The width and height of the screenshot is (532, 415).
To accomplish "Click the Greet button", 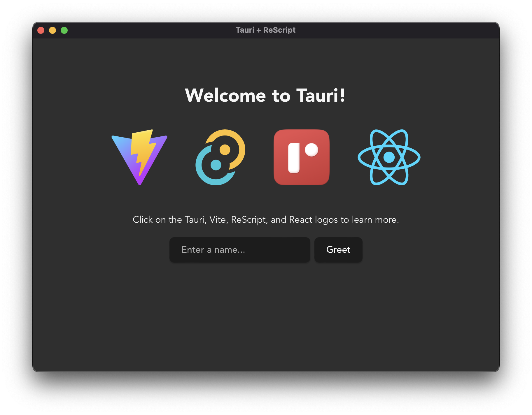I will [x=338, y=250].
